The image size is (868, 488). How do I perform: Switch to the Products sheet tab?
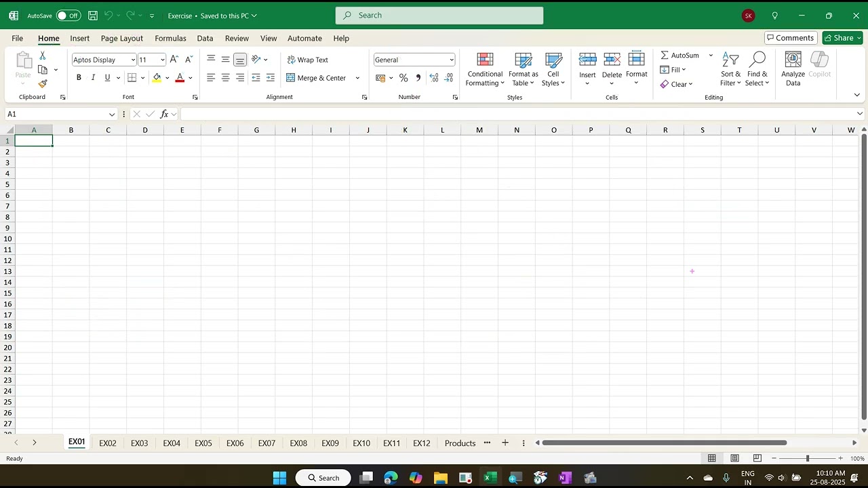coord(460,443)
